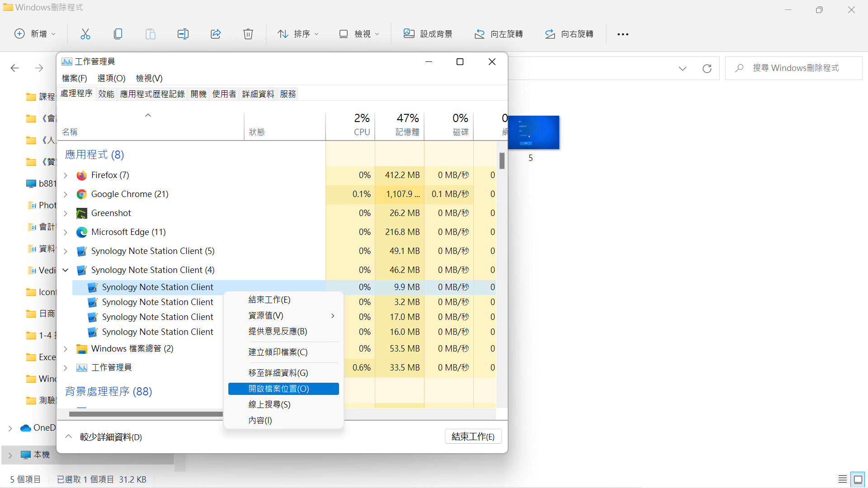The height and width of the screenshot is (488, 868).
Task: Refresh the Explorer folder view
Action: pyautogui.click(x=707, y=68)
